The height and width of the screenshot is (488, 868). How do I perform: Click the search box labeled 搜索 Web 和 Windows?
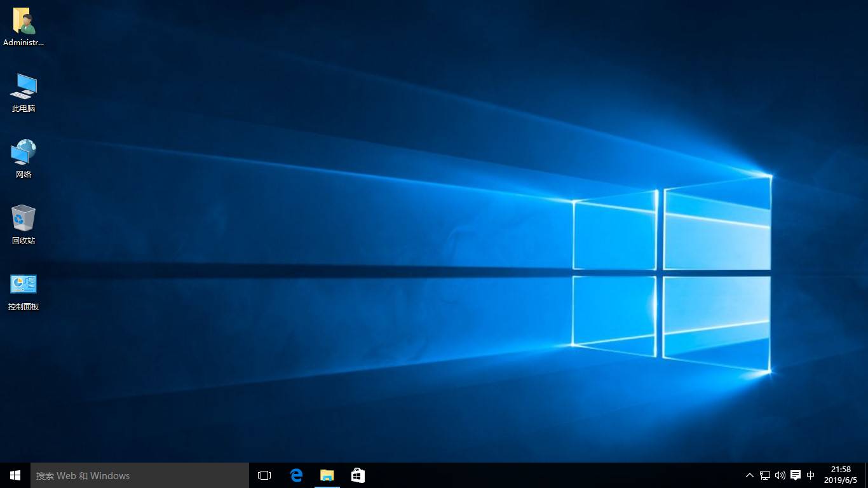(x=140, y=475)
